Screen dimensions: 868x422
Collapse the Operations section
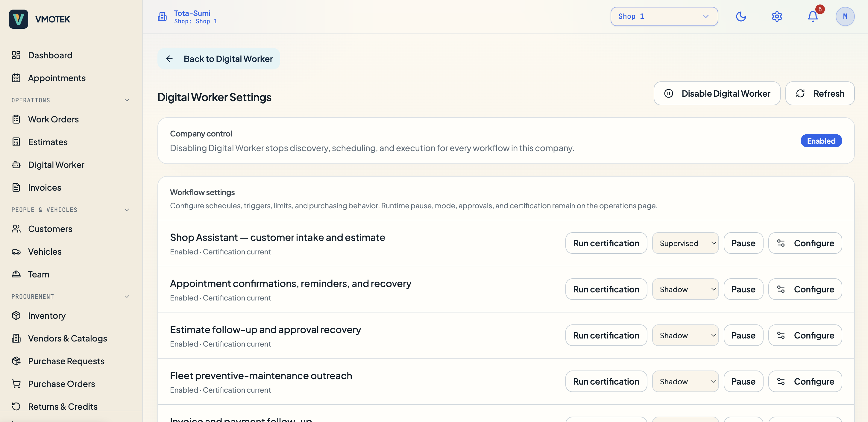tap(127, 100)
